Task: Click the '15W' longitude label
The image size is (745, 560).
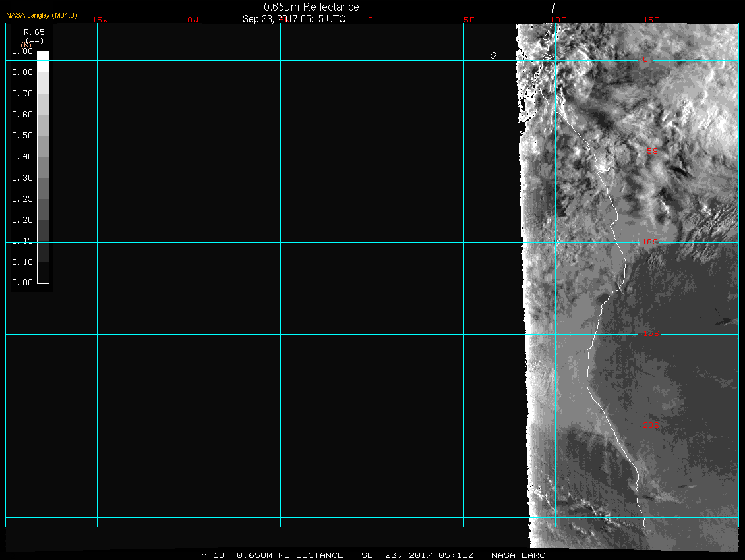Action: tap(100, 20)
